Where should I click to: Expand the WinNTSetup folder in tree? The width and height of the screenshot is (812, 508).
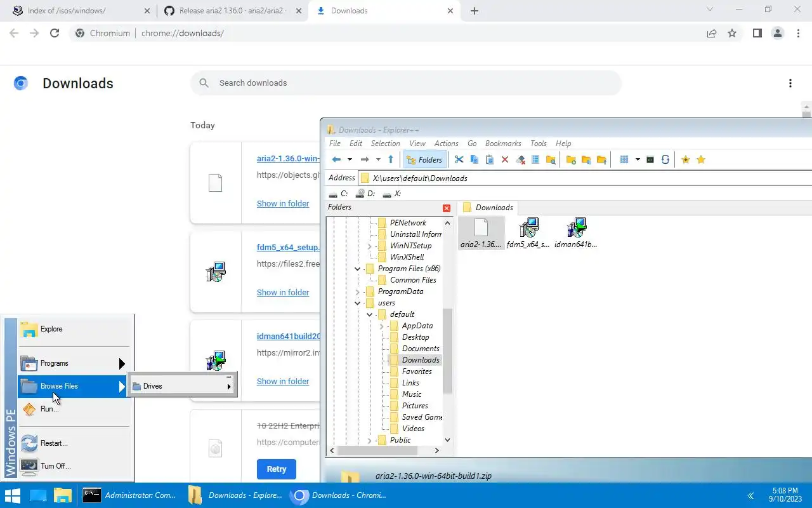coord(370,246)
